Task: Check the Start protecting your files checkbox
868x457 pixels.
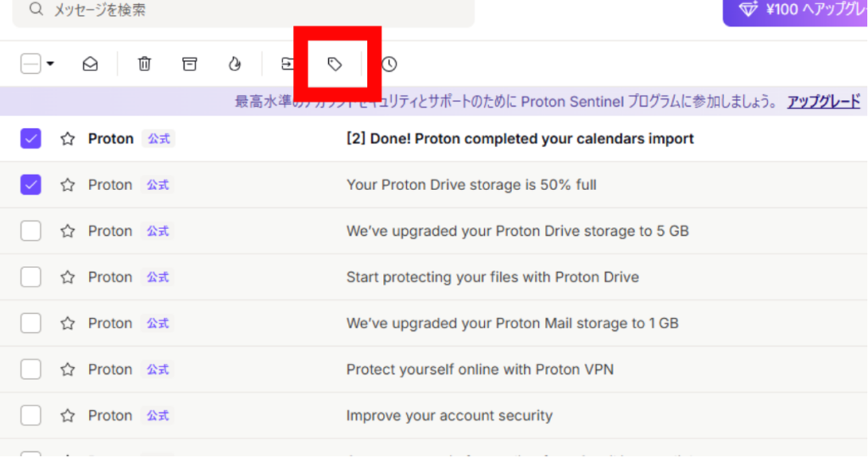Action: (x=31, y=277)
